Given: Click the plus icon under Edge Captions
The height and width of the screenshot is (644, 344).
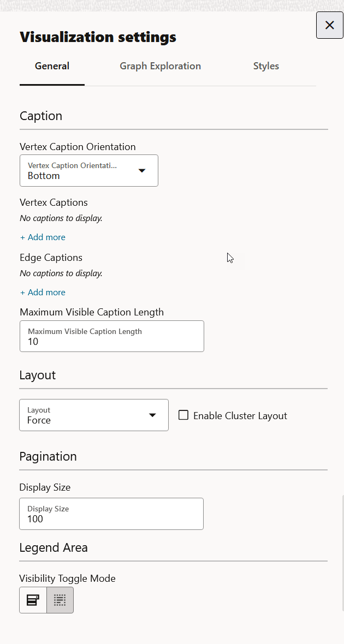Looking at the screenshot, I should click(x=22, y=293).
